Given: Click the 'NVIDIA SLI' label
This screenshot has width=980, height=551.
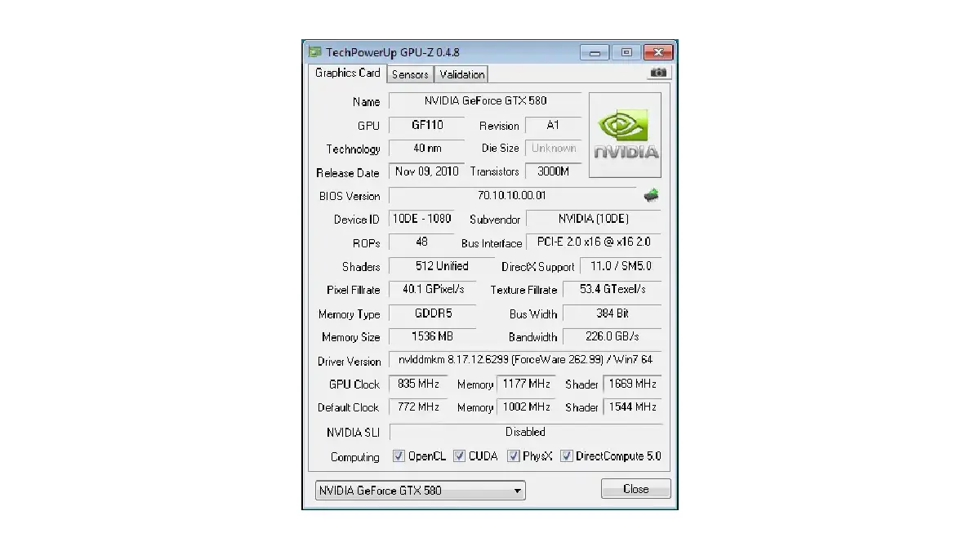Looking at the screenshot, I should pos(352,433).
